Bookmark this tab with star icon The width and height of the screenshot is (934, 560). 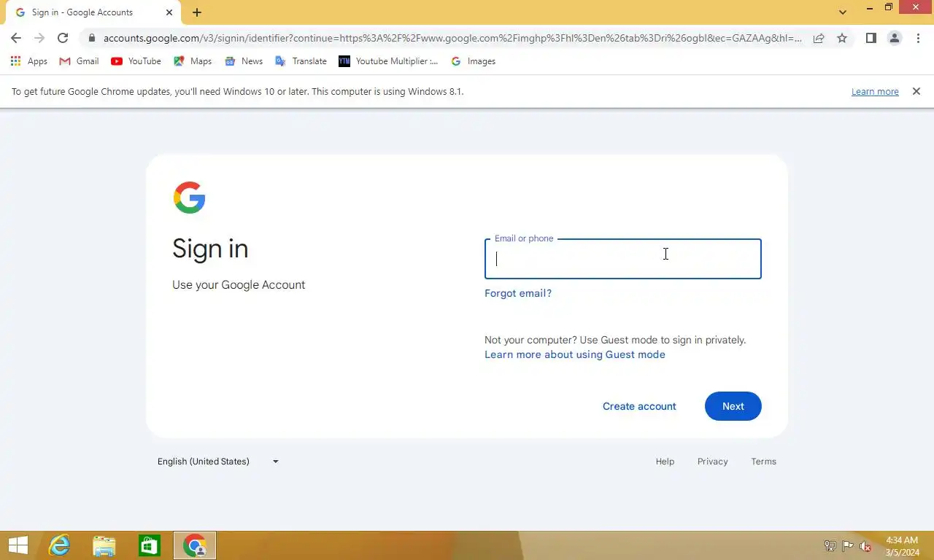coord(842,38)
